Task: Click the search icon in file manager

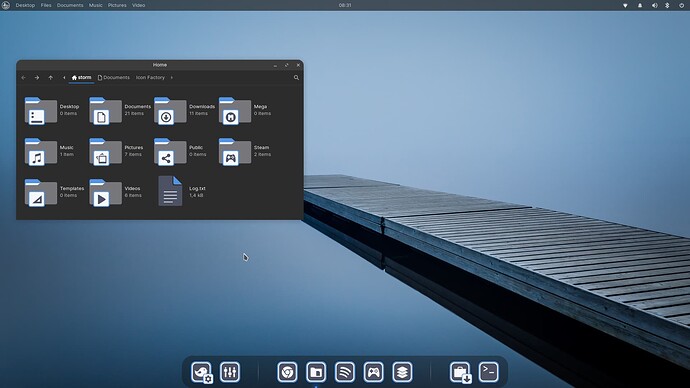Action: click(x=296, y=77)
